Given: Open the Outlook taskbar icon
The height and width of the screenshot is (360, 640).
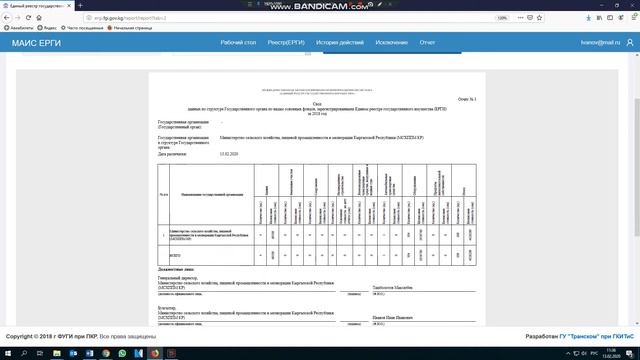Looking at the screenshot, I should click(x=73, y=353).
